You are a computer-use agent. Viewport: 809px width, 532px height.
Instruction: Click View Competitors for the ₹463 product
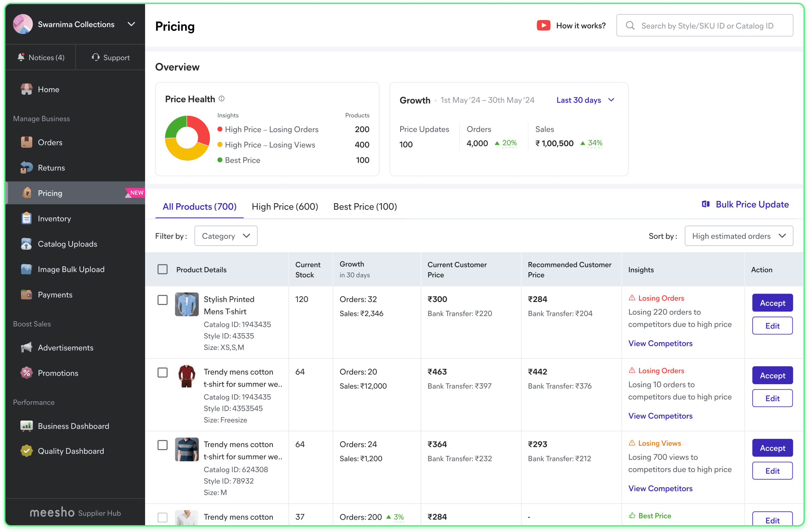(x=660, y=415)
